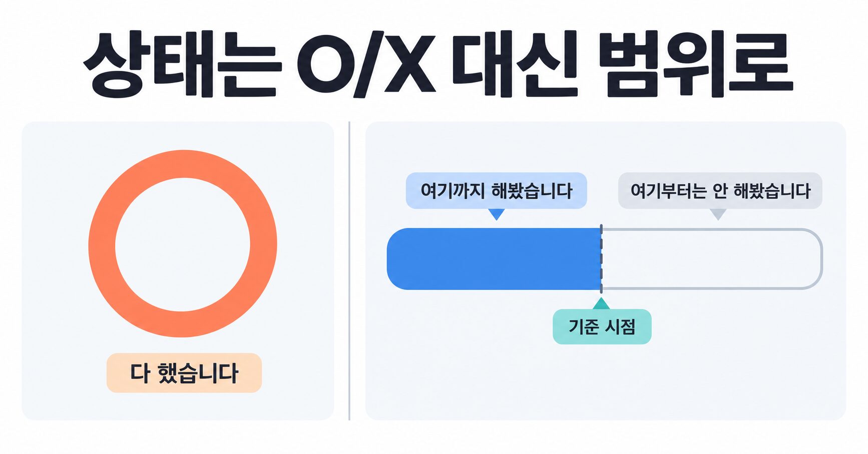Image resolution: width=868 pixels, height=454 pixels.
Task: Click the filled blue portion of the bar
Action: pyautogui.click(x=494, y=259)
